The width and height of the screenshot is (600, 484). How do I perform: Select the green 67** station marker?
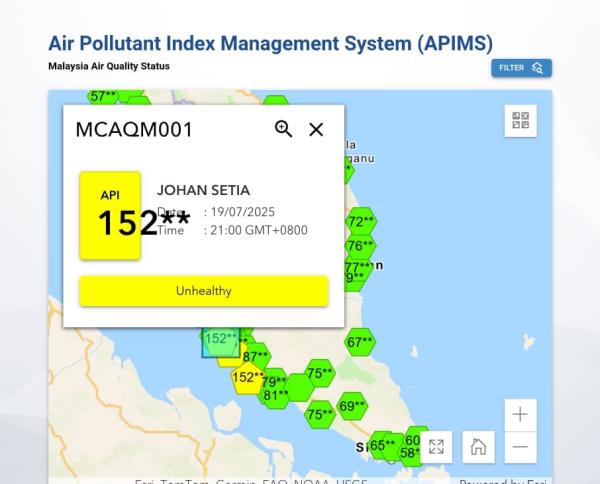tap(360, 342)
